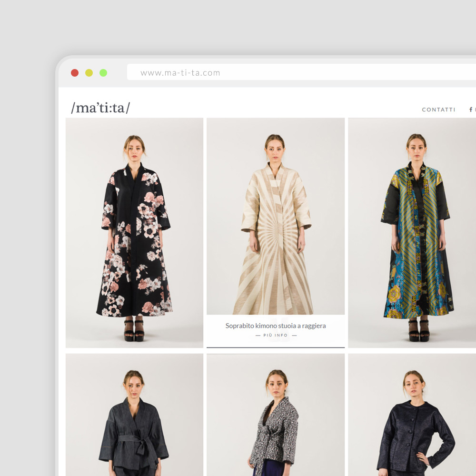The width and height of the screenshot is (476, 476).
Task: Open the black-white patterned wrap jacket photo
Action: coord(276,415)
